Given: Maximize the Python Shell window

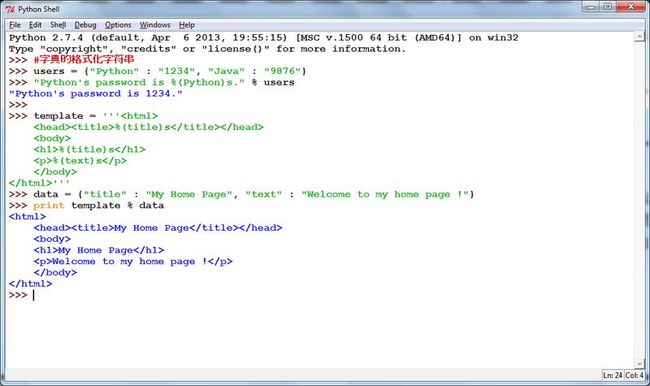Looking at the screenshot, I should pos(607,7).
